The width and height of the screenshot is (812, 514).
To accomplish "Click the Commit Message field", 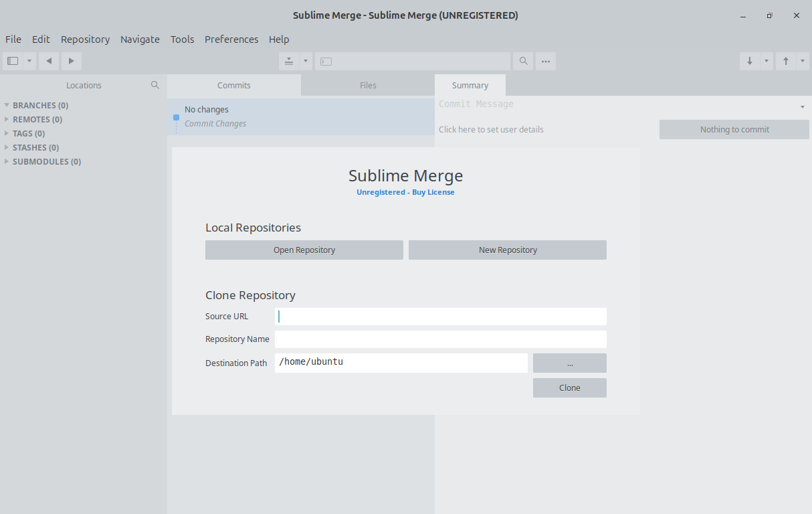I will [615, 104].
